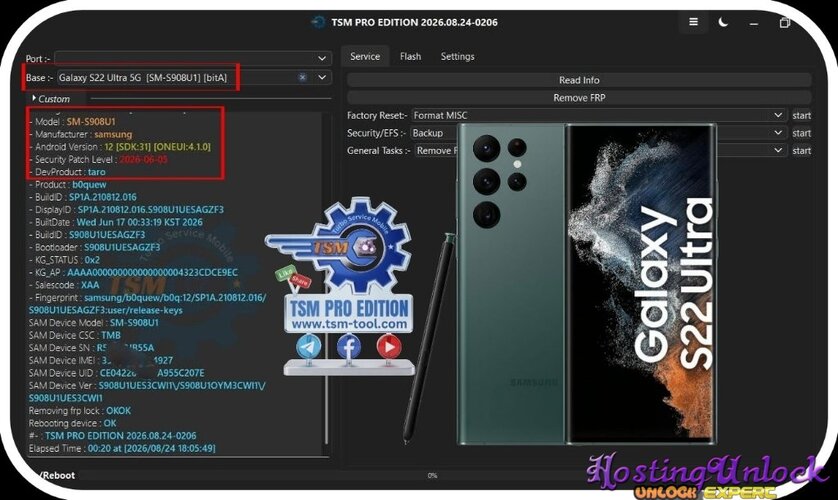Minimize the TSM PRO EDITION window
The image size is (838, 500).
pos(754,23)
